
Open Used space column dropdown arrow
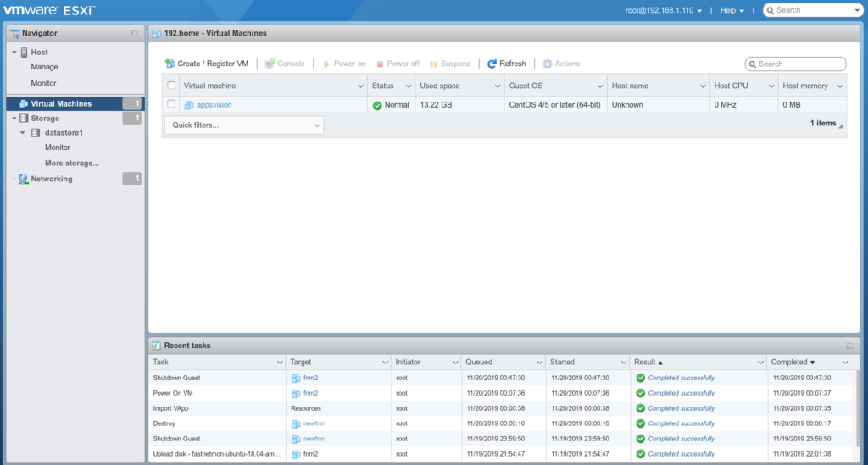[x=497, y=86]
